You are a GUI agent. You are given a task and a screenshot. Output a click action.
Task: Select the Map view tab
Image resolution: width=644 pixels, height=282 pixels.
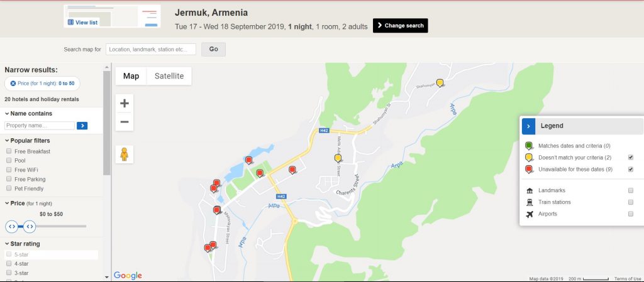point(131,76)
